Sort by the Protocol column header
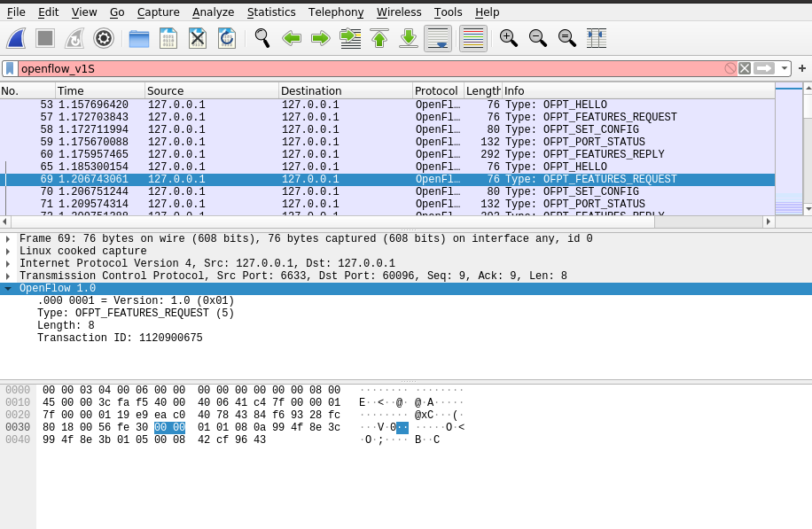Screen dimensions: 812x529 pyautogui.click(x=438, y=91)
